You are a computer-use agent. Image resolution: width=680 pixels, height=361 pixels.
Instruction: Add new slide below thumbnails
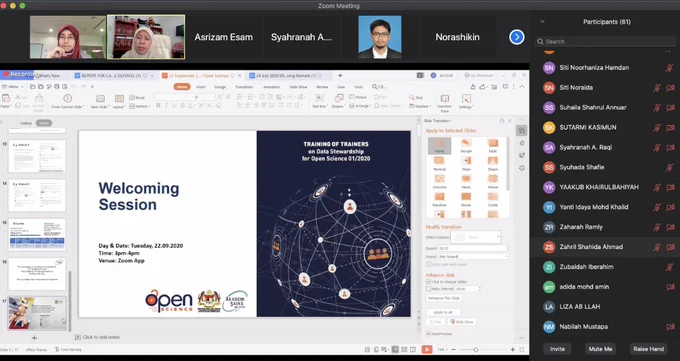click(x=34, y=338)
